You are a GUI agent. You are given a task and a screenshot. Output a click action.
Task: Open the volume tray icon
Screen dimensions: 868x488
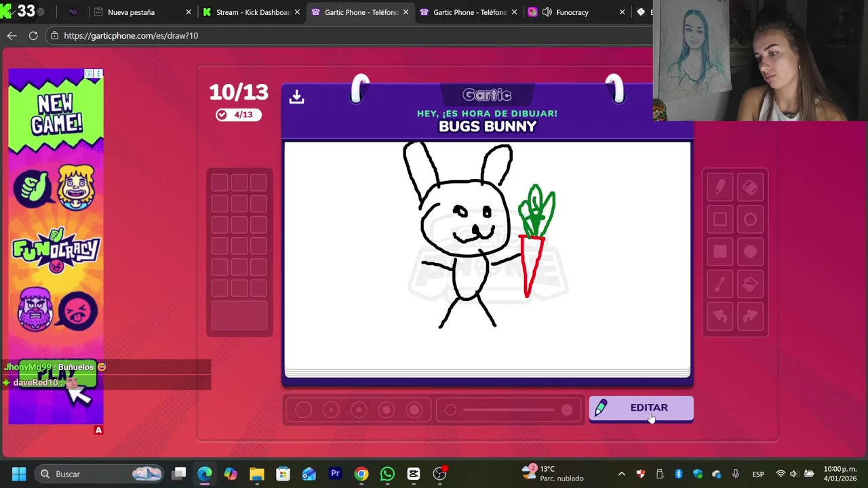[793, 474]
